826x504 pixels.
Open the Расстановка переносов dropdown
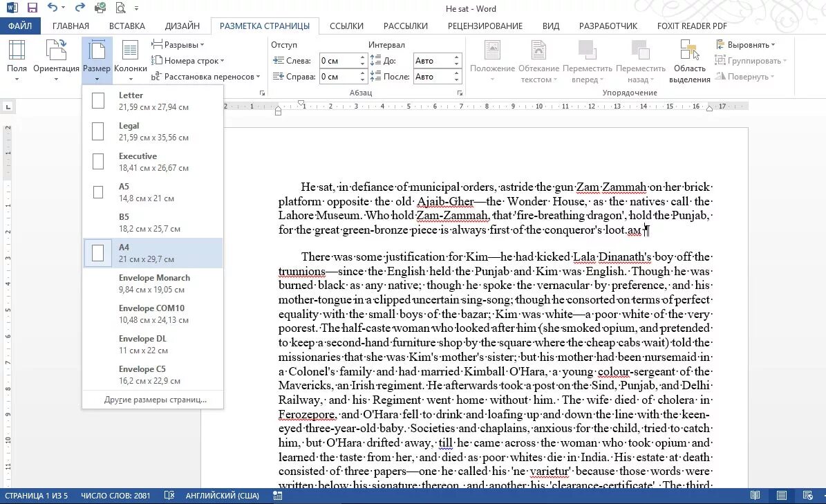206,76
